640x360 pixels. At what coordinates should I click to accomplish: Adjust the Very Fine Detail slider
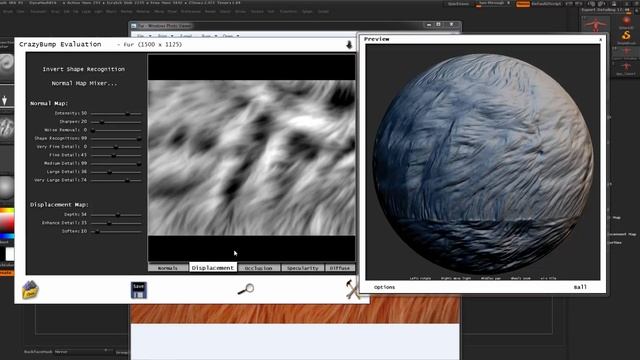[116, 147]
